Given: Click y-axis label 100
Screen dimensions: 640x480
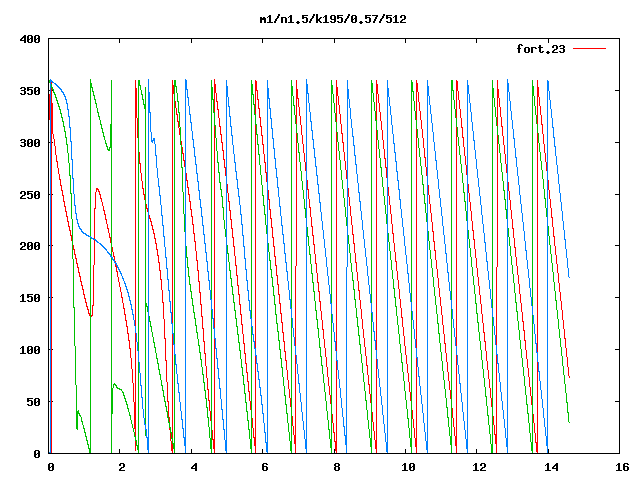Looking at the screenshot, I should [30, 350].
